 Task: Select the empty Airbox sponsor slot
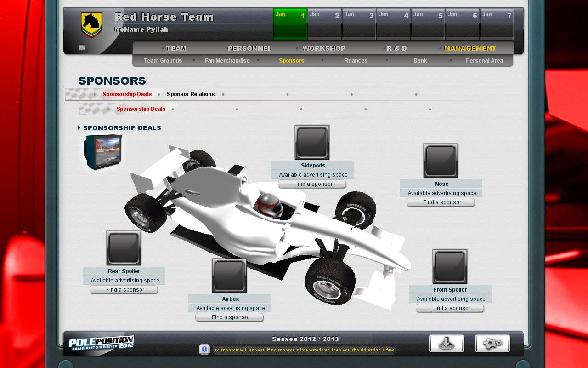tap(229, 276)
